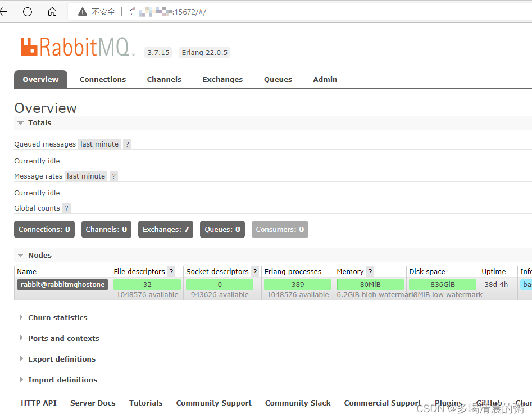
Task: Go to browser home page icon
Action: [52, 12]
